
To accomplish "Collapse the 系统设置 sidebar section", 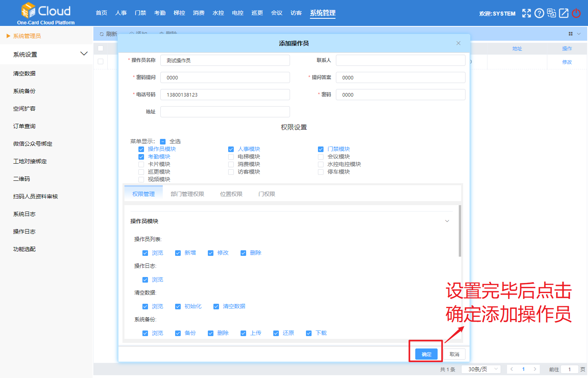I will pyautogui.click(x=84, y=53).
